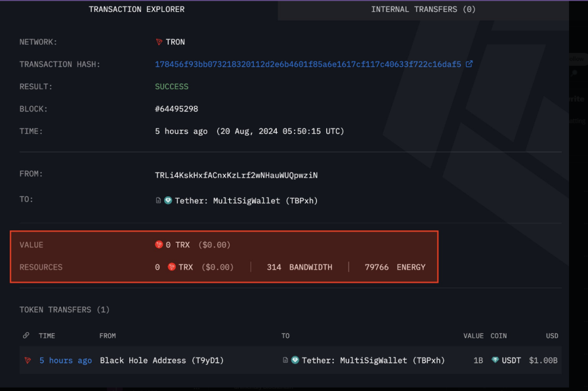Click TRX coin icon in VALUE row
588x391 pixels.
click(x=159, y=245)
